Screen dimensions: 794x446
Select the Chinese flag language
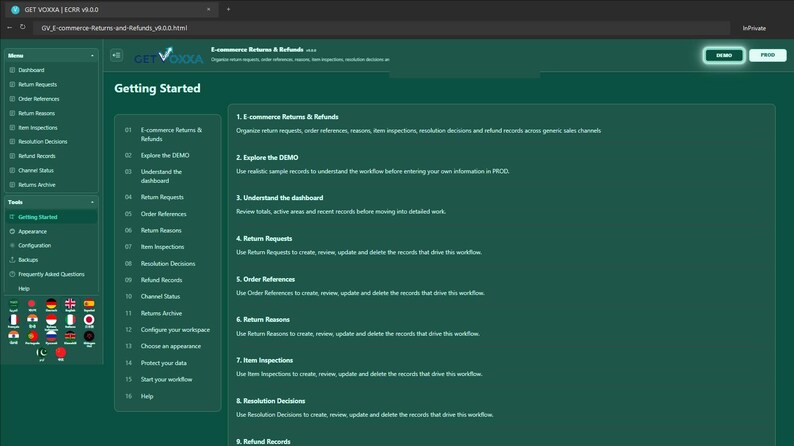pyautogui.click(x=61, y=353)
